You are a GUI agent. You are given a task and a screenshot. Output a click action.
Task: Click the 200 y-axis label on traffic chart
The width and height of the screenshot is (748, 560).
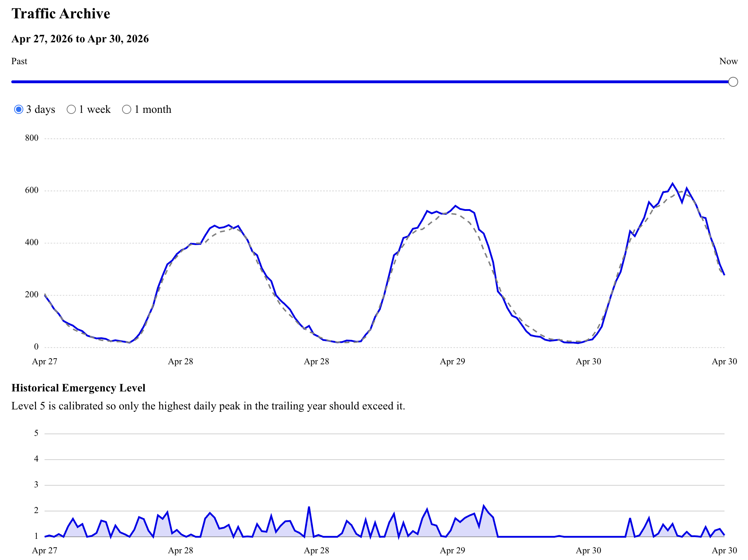(32, 295)
